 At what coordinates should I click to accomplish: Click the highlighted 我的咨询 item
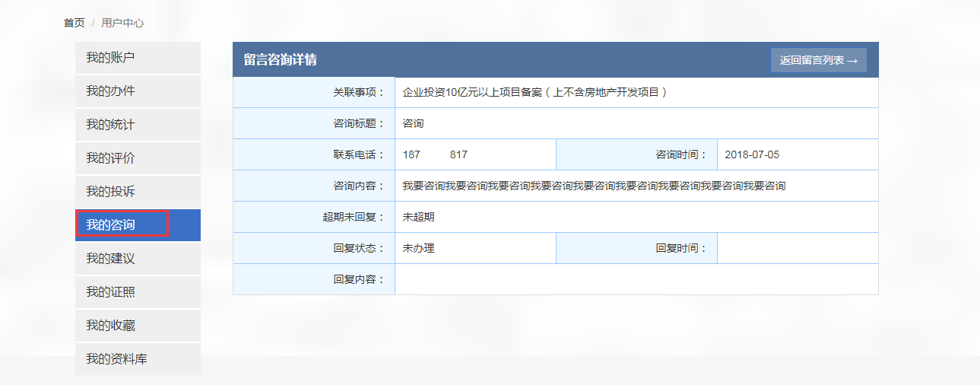[x=123, y=225]
